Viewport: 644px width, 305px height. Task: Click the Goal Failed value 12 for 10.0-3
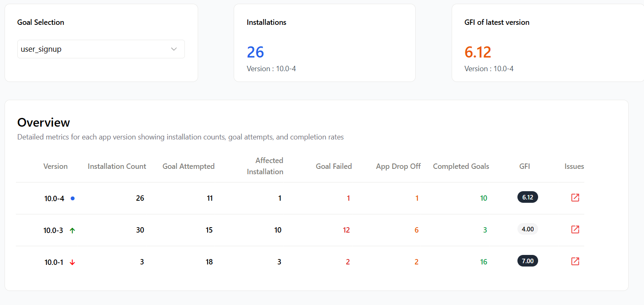[346, 230]
